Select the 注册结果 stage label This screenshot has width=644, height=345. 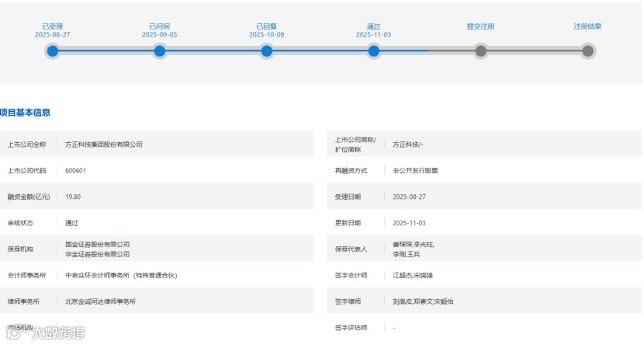587,26
